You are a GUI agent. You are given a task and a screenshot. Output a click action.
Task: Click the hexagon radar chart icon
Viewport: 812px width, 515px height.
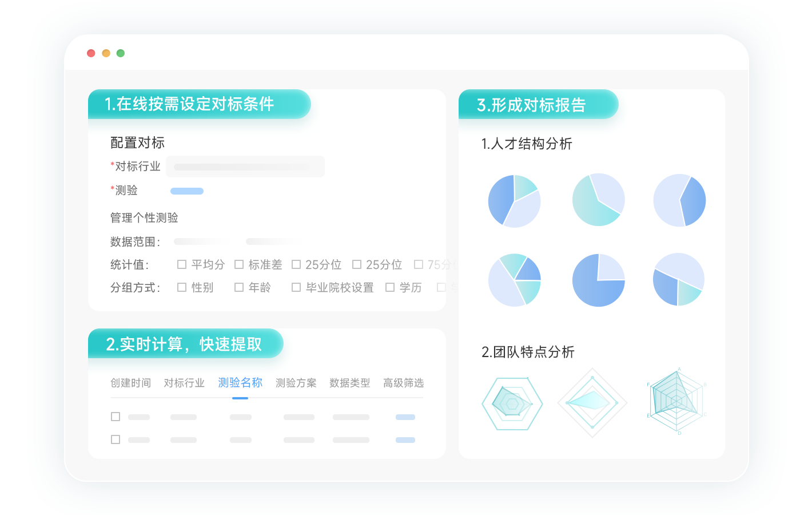coord(512,404)
